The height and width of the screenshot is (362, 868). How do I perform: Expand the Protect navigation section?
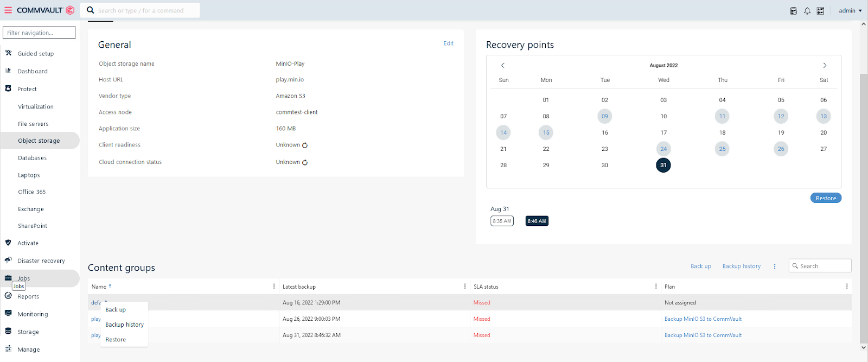pos(27,89)
